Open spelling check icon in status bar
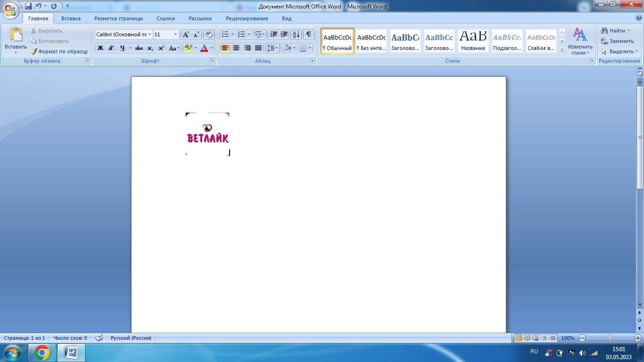Screen dimensions: 644x362 (99, 338)
